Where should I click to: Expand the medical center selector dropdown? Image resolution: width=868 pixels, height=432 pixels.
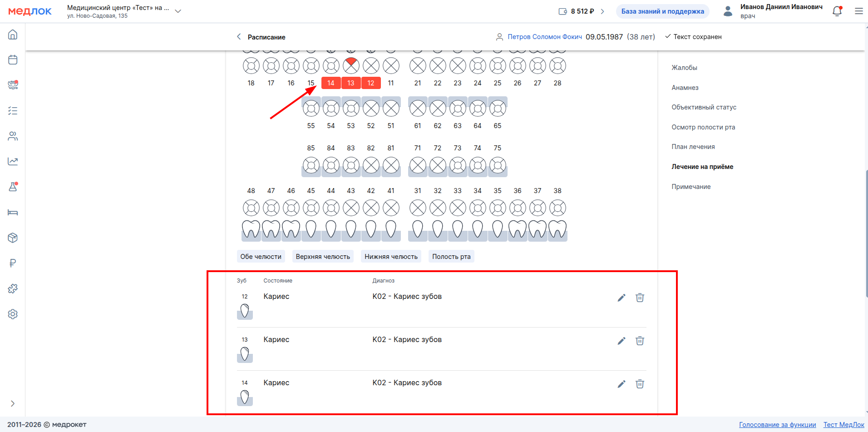178,11
